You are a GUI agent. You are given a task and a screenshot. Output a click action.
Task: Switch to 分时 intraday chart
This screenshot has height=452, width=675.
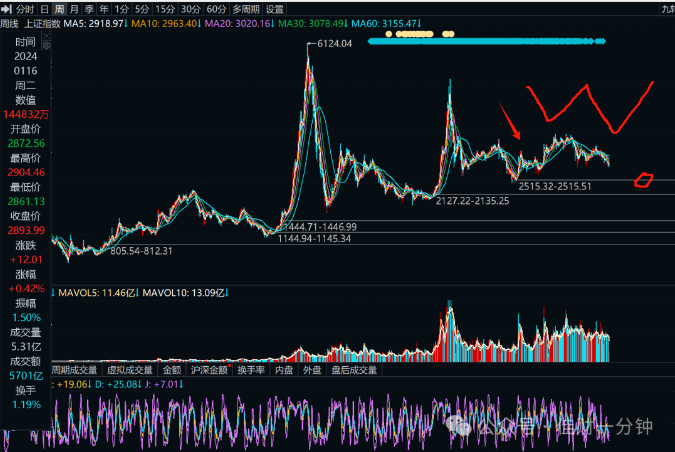click(25, 9)
